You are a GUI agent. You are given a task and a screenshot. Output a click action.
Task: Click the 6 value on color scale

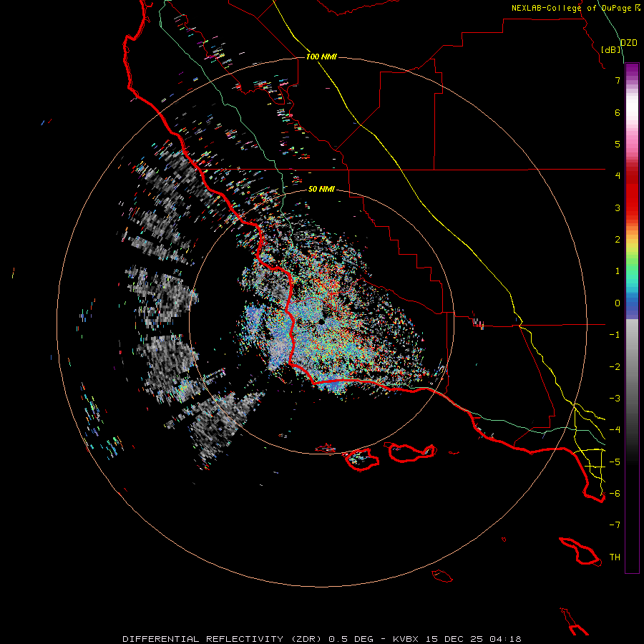[618, 112]
